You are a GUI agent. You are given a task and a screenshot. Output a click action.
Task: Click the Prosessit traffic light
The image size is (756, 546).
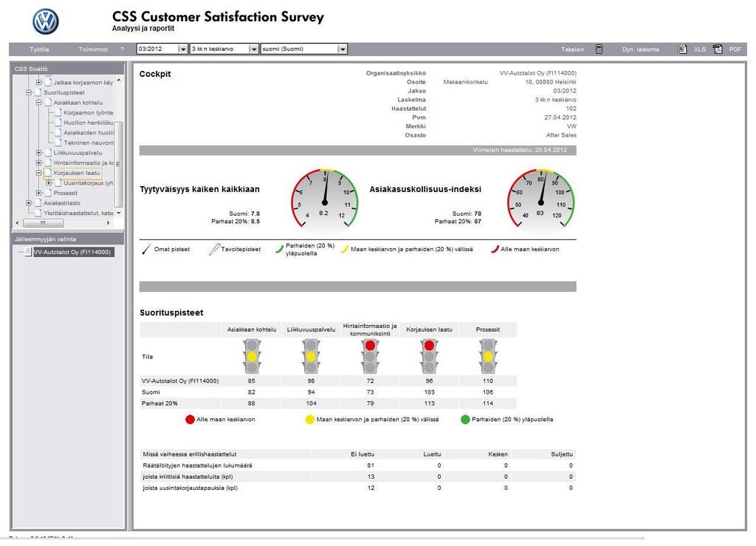click(488, 356)
